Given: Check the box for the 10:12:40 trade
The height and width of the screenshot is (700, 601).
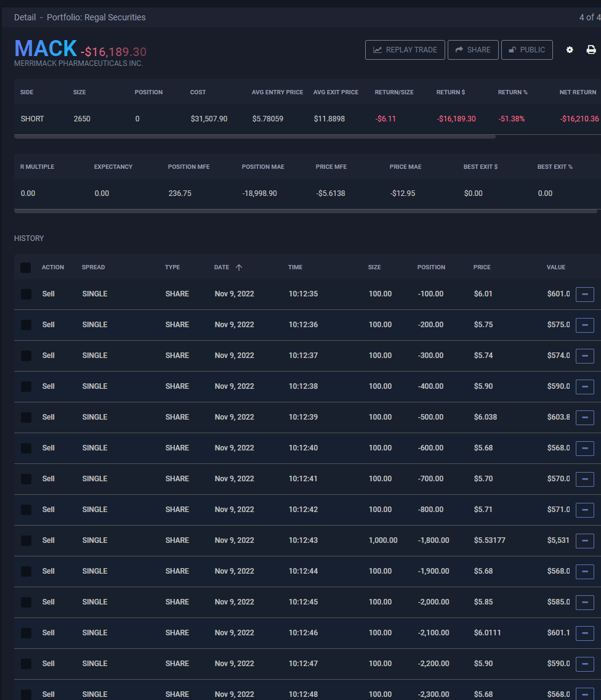Looking at the screenshot, I should [26, 448].
